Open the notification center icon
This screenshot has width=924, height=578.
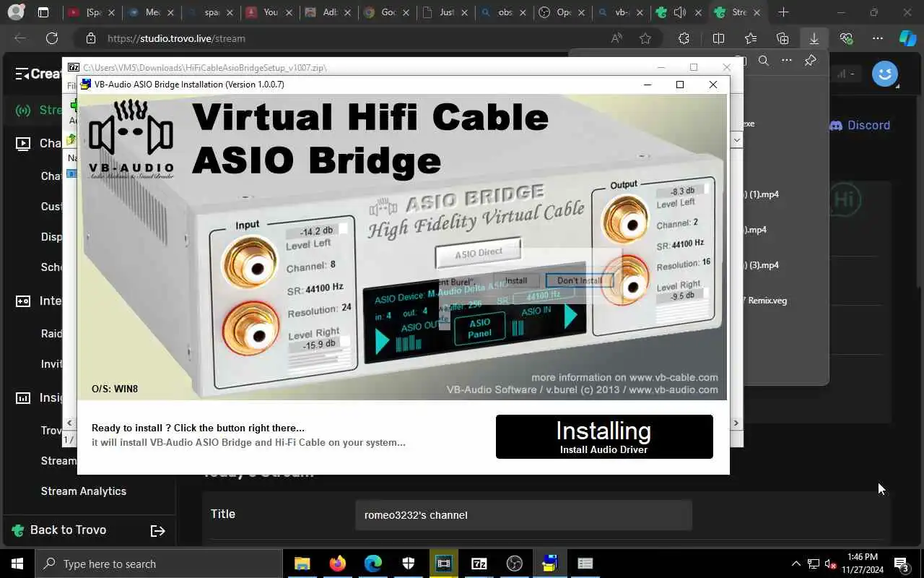tap(902, 564)
